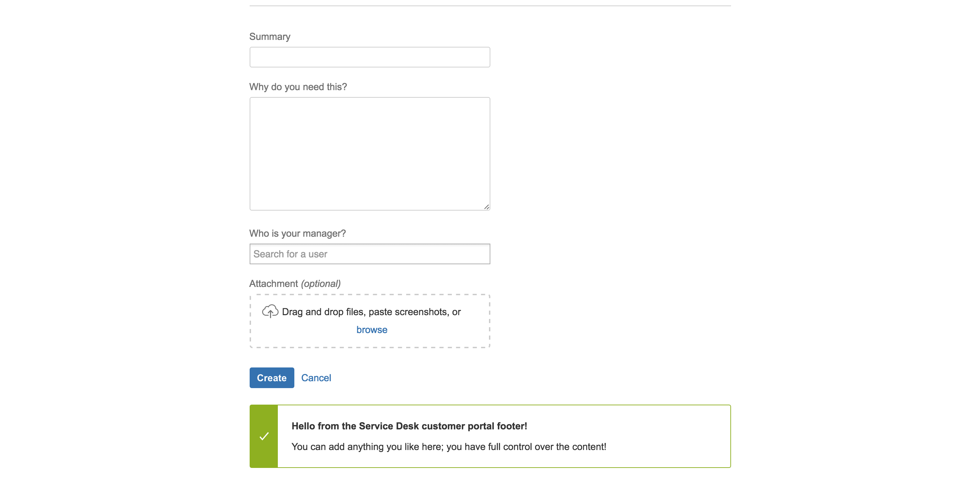Click the cloud upload icon
The height and width of the screenshot is (481, 980).
270,311
